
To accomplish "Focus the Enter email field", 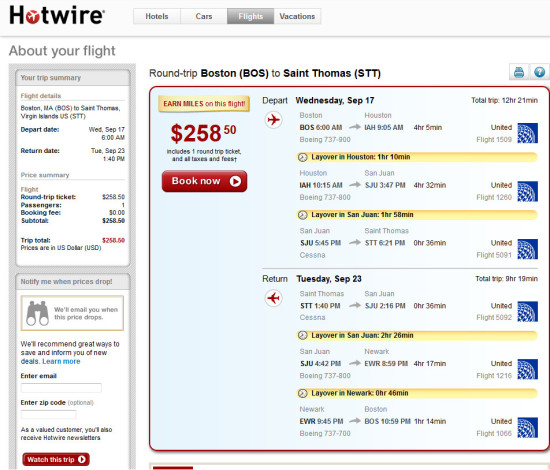I will [61, 388].
